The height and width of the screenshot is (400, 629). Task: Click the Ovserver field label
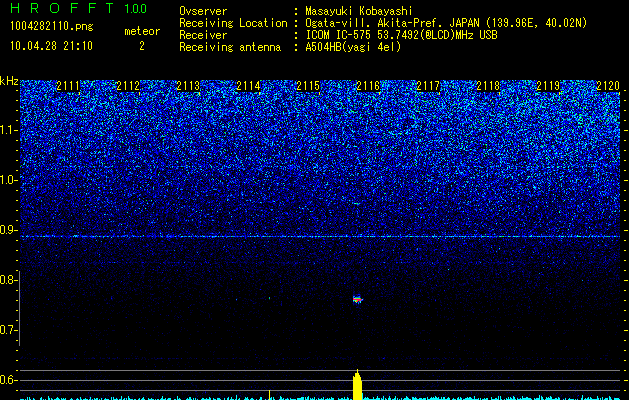(203, 11)
